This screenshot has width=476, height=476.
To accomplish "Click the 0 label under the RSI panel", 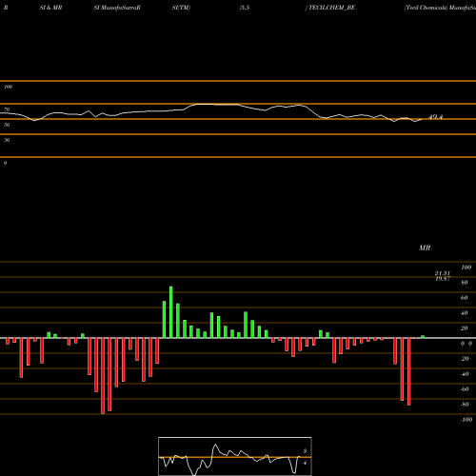I will pyautogui.click(x=5, y=163).
